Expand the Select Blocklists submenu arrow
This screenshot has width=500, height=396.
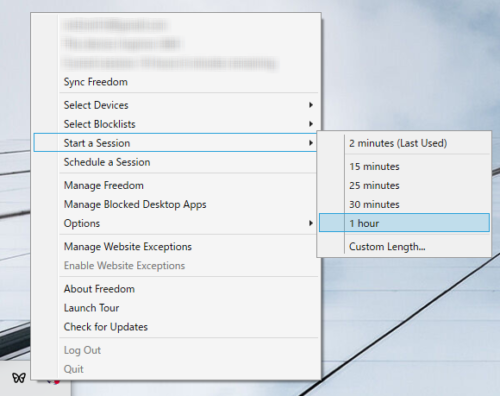311,124
